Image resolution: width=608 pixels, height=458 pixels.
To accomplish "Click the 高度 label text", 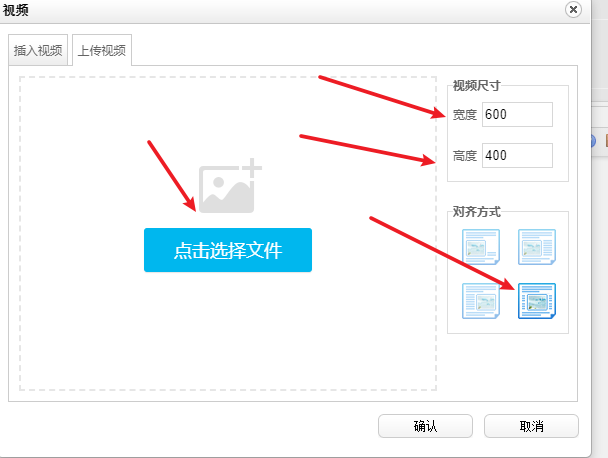I will coord(465,156).
